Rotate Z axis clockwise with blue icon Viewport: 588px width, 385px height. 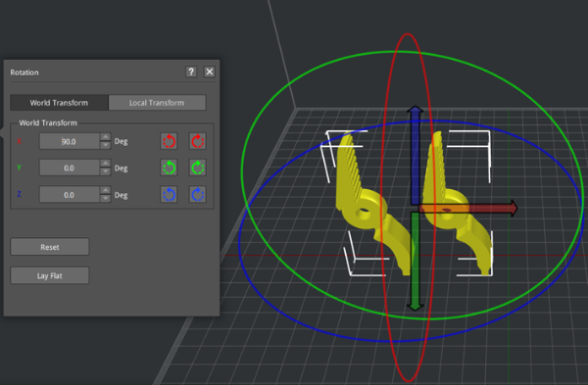pyautogui.click(x=198, y=195)
